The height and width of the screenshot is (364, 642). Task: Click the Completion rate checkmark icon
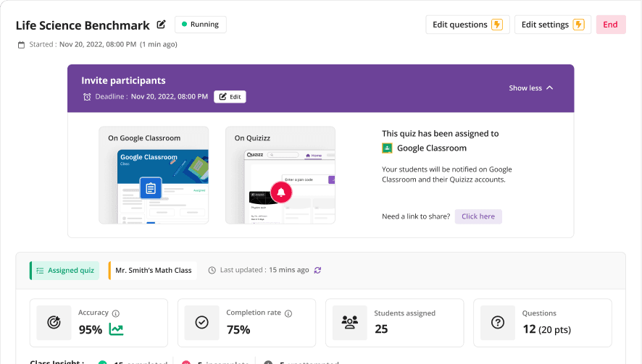tap(201, 322)
